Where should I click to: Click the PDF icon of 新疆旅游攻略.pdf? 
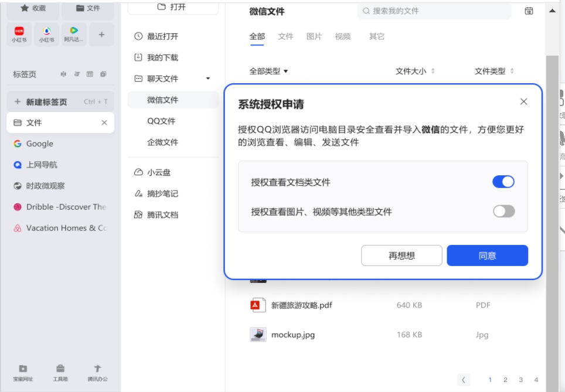258,305
